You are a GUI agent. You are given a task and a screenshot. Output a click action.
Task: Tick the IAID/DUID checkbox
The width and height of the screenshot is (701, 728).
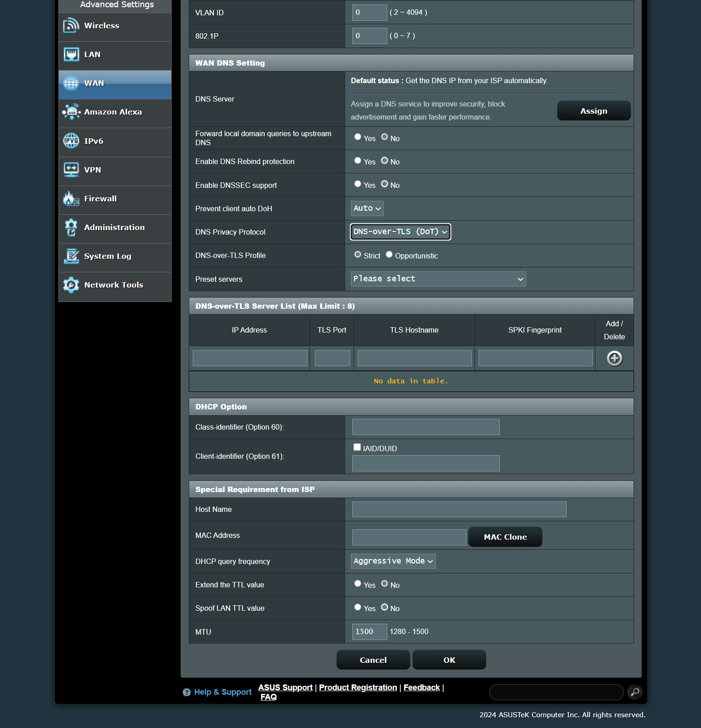point(357,447)
